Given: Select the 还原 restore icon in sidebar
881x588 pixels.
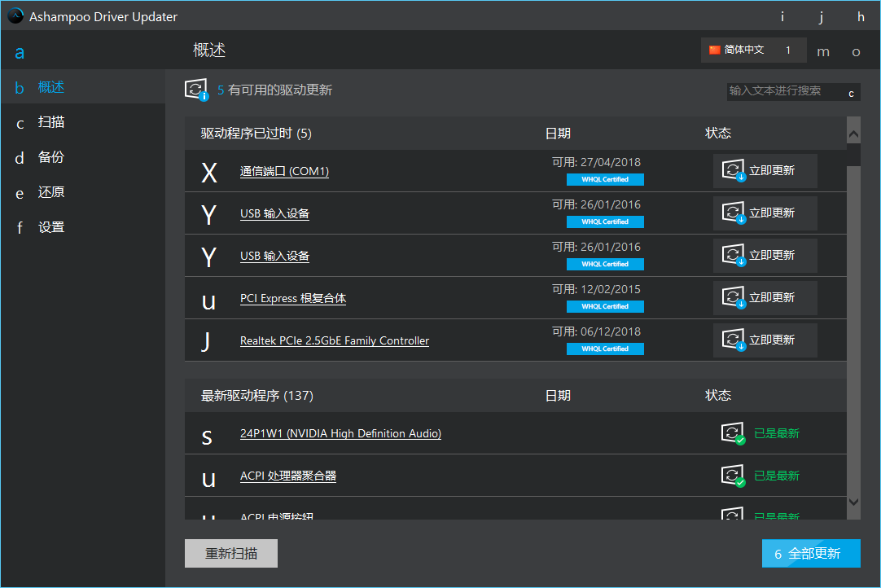Looking at the screenshot, I should coord(19,192).
